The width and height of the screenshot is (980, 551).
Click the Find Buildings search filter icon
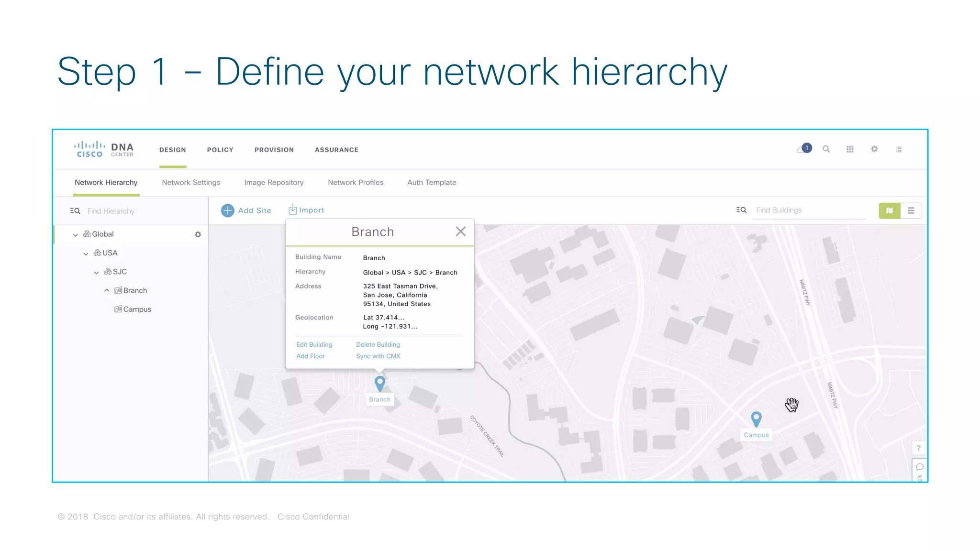coord(741,210)
